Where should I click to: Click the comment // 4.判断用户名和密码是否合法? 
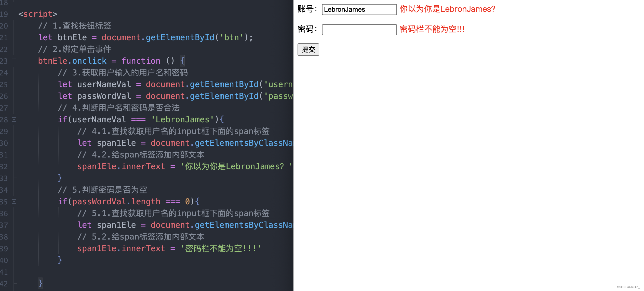coord(119,108)
